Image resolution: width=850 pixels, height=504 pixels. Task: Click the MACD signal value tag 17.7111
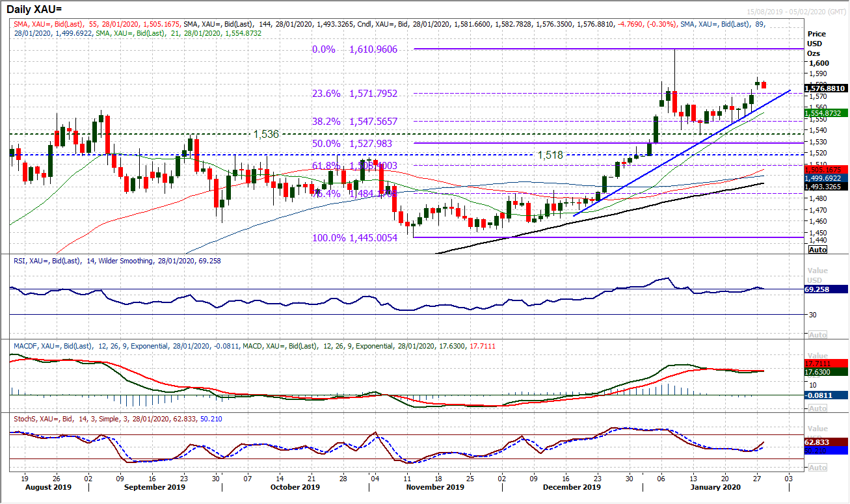click(824, 364)
